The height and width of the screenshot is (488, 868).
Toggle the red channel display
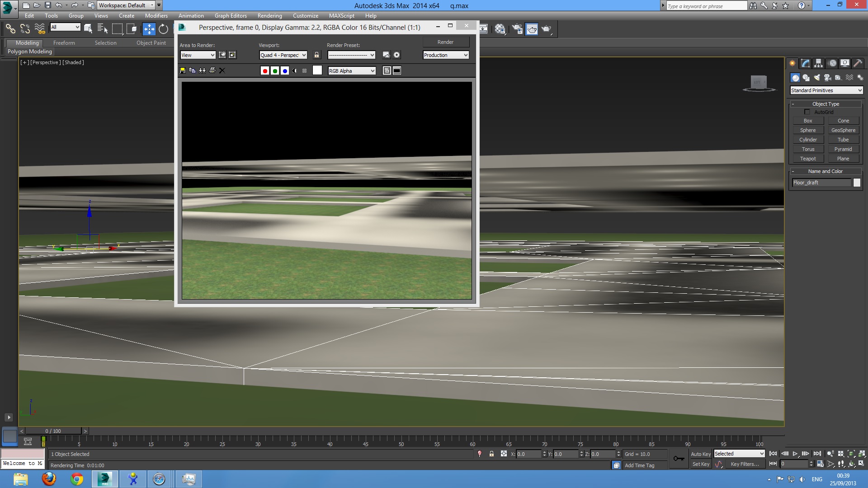coord(265,70)
